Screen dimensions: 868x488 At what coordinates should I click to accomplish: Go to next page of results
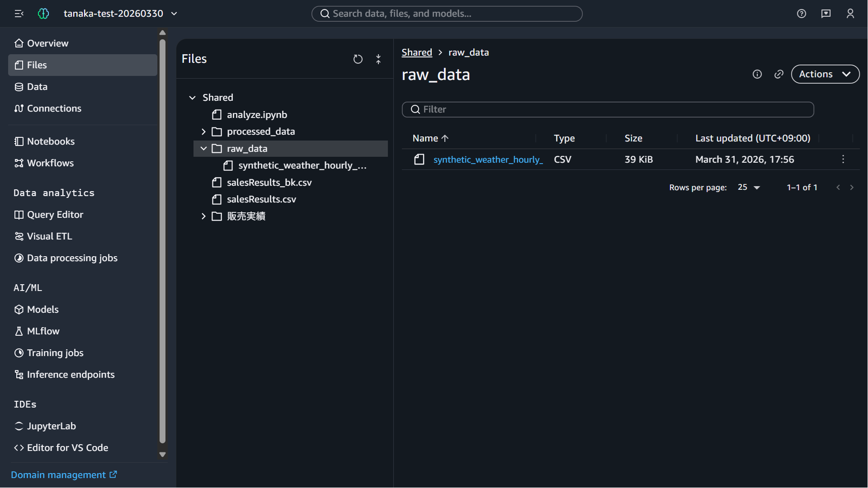[852, 188]
